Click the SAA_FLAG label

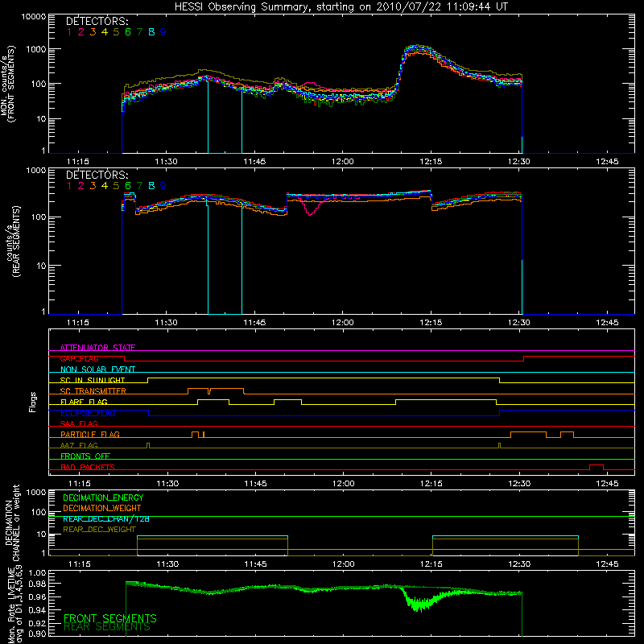(79, 423)
